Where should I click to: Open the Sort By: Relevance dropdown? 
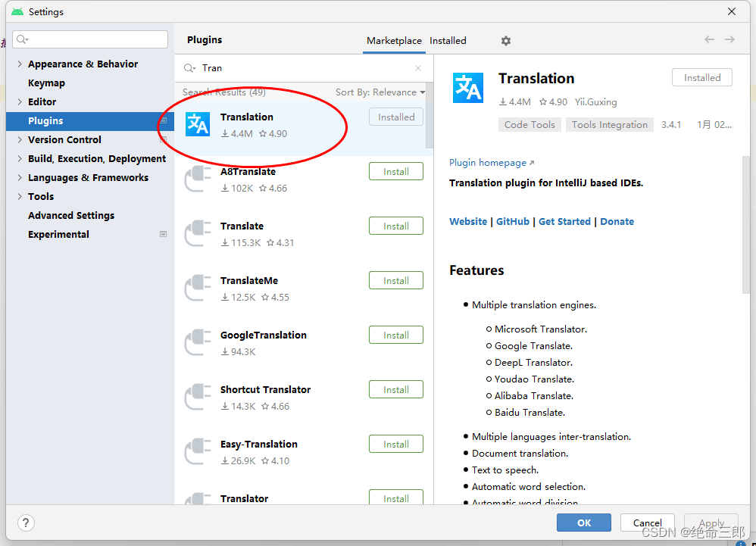(380, 92)
